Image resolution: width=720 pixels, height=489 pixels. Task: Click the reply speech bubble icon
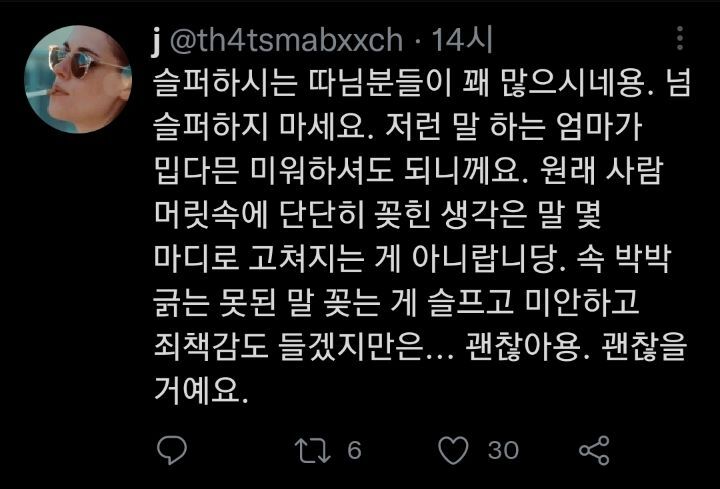[x=172, y=450]
